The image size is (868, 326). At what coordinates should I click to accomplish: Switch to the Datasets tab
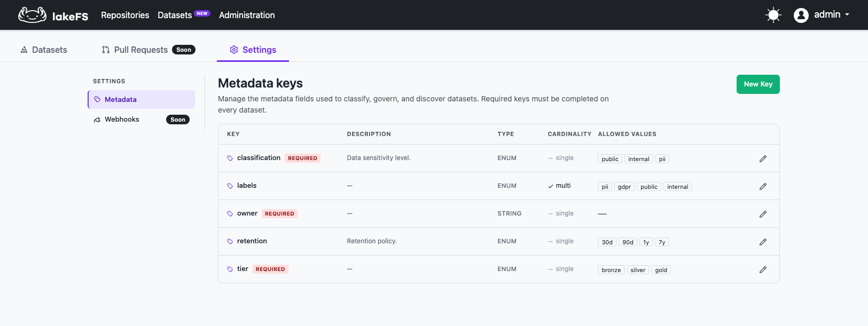click(44, 50)
